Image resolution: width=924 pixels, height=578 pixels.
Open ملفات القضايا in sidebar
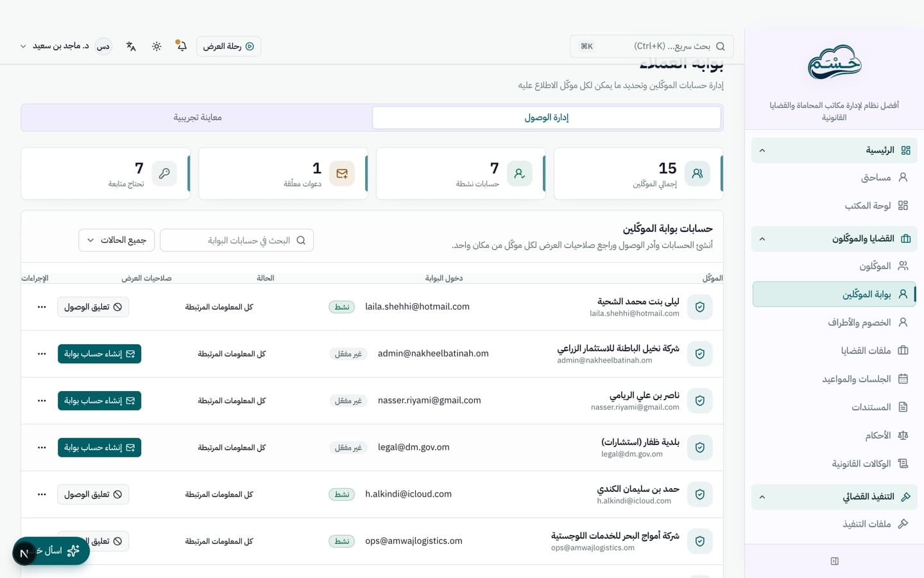pyautogui.click(x=834, y=351)
